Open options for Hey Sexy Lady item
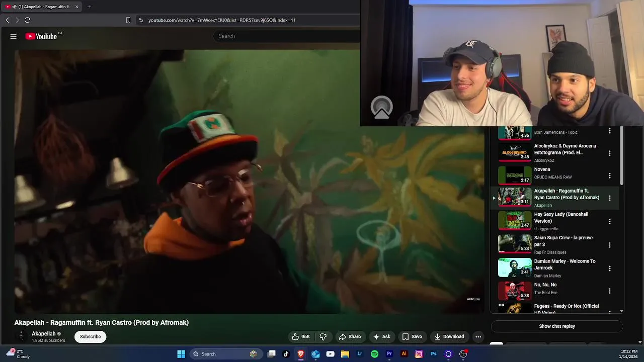Screen dimensions: 644x362 [x=610, y=222]
